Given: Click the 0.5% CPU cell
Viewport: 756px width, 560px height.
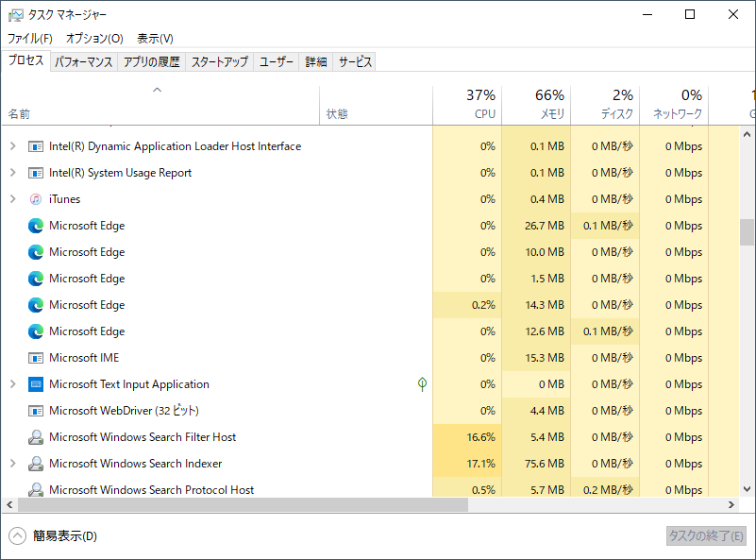Looking at the screenshot, I should 467,488.
